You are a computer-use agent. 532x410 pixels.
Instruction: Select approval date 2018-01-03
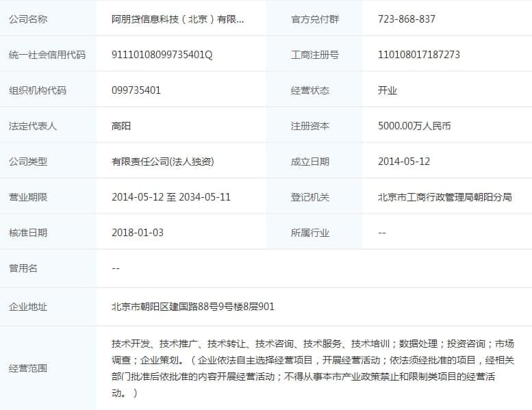(x=138, y=233)
